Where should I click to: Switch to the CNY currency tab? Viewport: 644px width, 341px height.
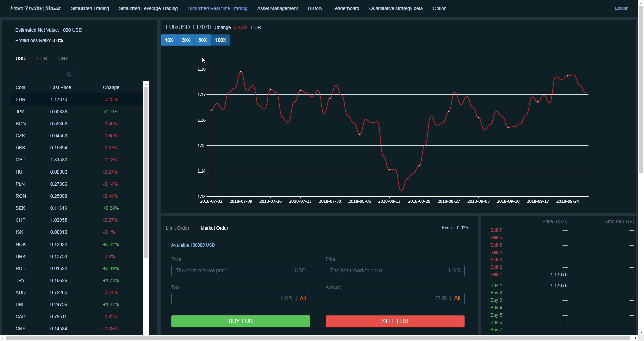pos(63,58)
